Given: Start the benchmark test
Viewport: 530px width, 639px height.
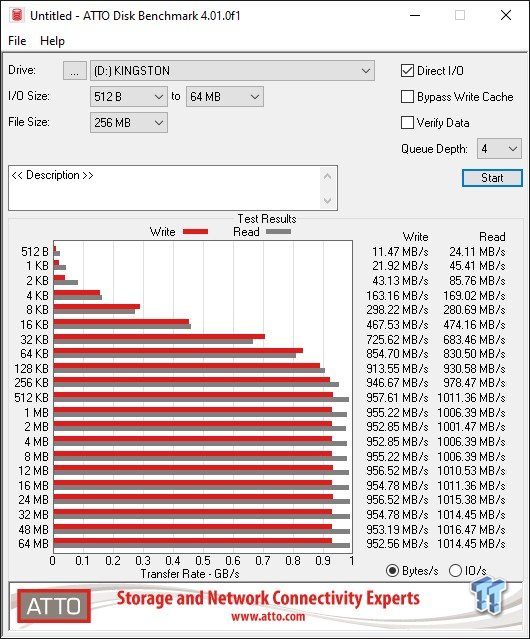Looking at the screenshot, I should click(492, 178).
